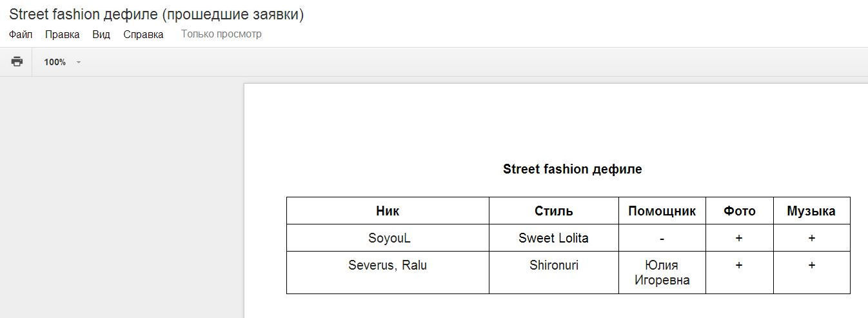Open the Вид menu
The image size is (868, 318).
[101, 34]
